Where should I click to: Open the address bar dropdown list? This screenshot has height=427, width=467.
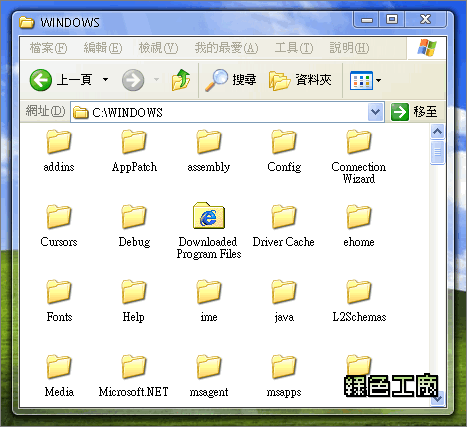click(376, 112)
